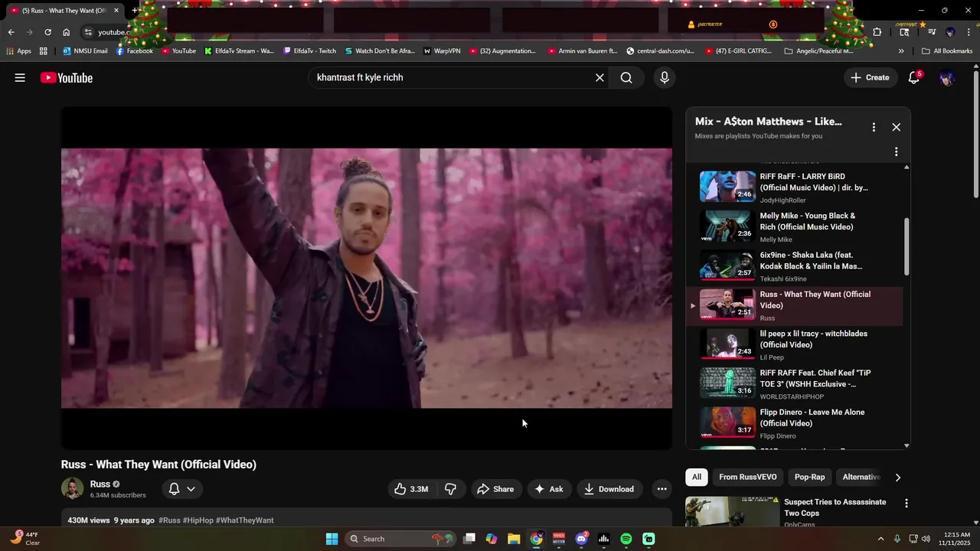Go back in browser history
This screenshot has width=980, height=551.
tap(11, 32)
